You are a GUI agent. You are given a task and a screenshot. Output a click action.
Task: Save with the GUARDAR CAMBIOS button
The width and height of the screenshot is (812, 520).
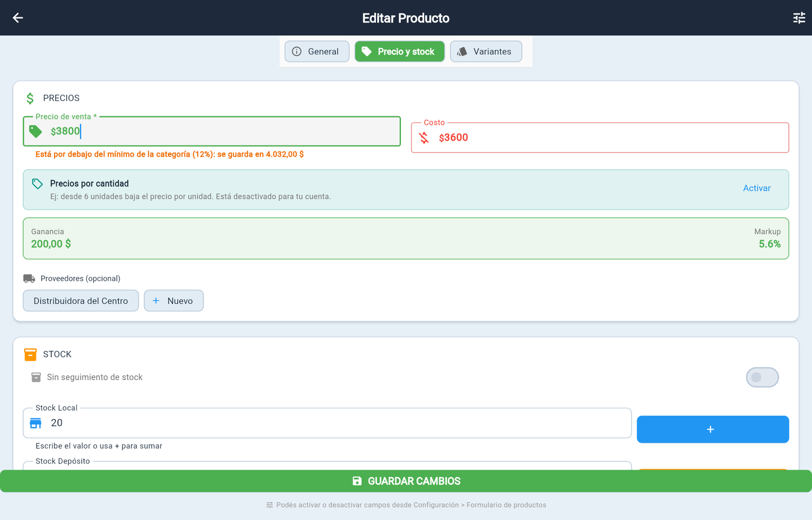coord(406,481)
